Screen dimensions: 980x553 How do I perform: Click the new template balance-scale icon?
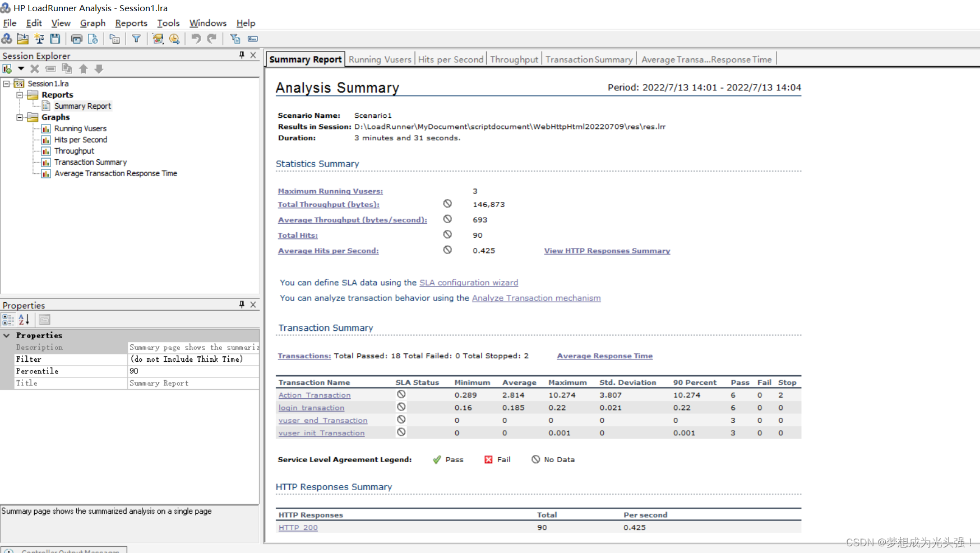[x=39, y=39]
